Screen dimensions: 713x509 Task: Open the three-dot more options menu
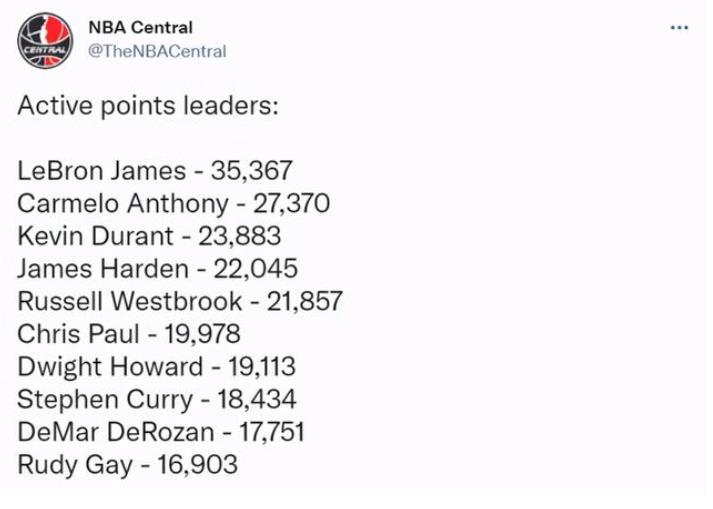[x=679, y=28]
